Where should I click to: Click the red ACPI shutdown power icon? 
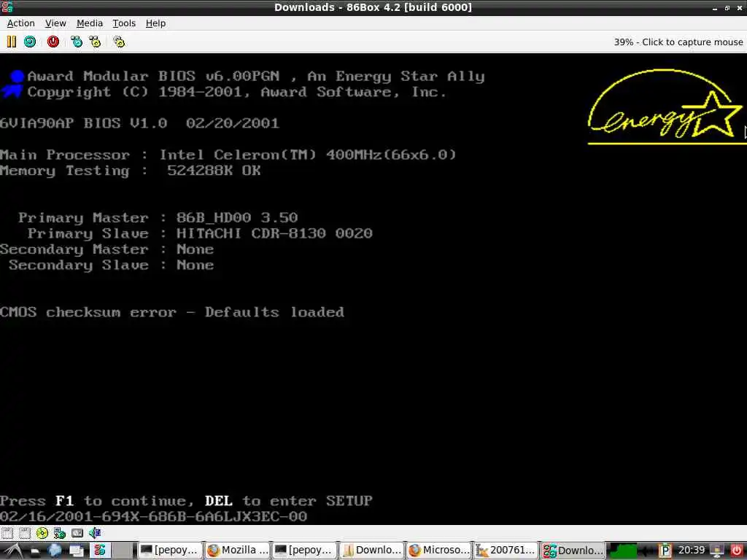(x=53, y=42)
